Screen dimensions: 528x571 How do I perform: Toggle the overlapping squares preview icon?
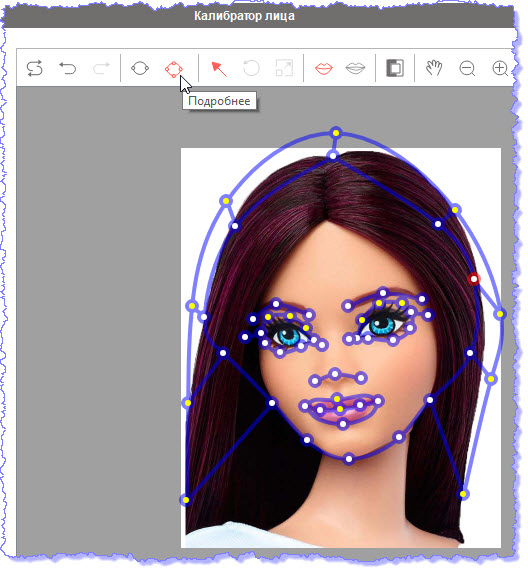click(x=395, y=68)
